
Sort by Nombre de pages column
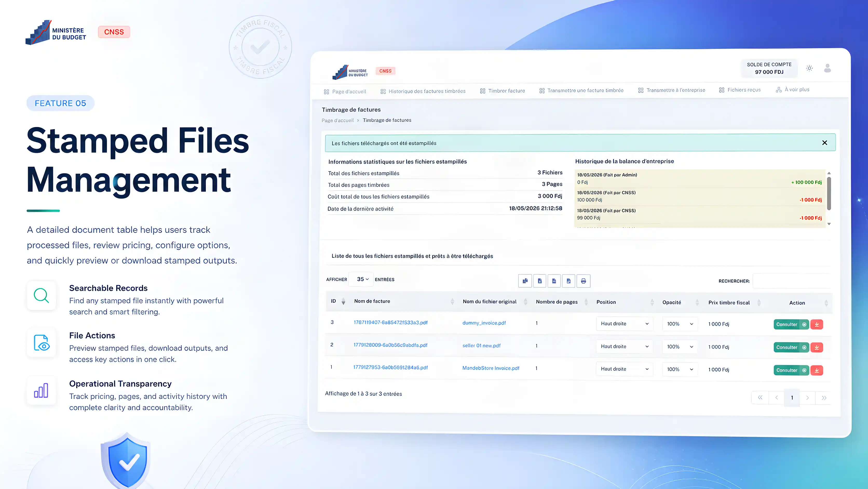click(586, 302)
